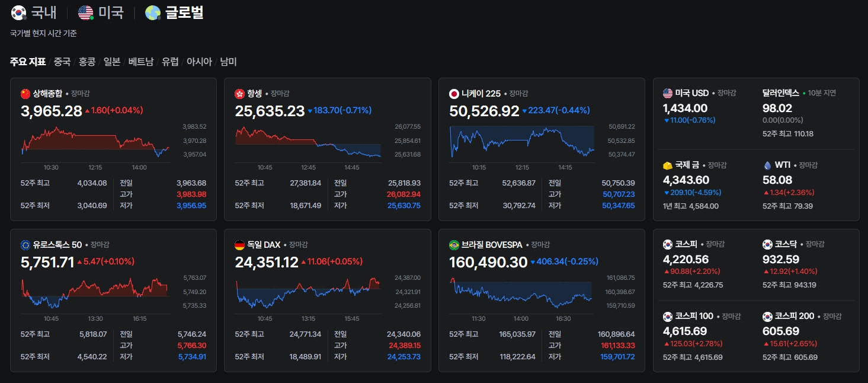868x383 pixels.
Task: Click the Korean flag icon beside 코스피 100
Action: pos(668,317)
